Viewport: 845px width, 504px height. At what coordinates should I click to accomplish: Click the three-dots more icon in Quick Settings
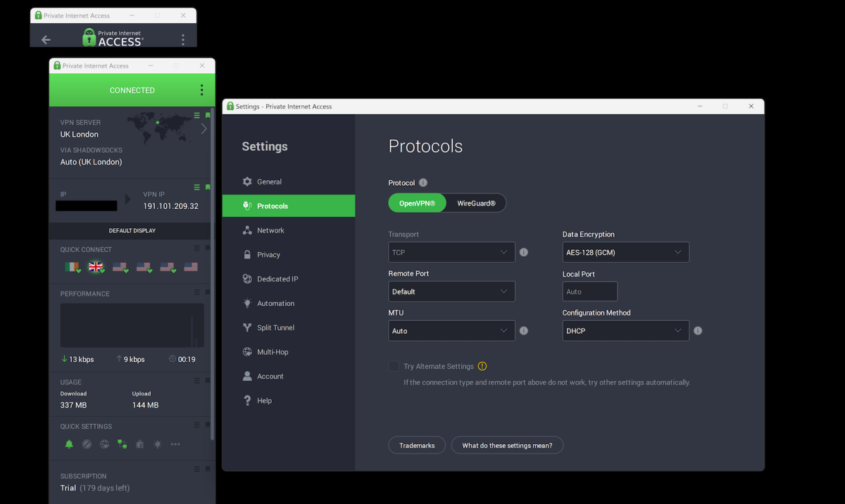175,444
